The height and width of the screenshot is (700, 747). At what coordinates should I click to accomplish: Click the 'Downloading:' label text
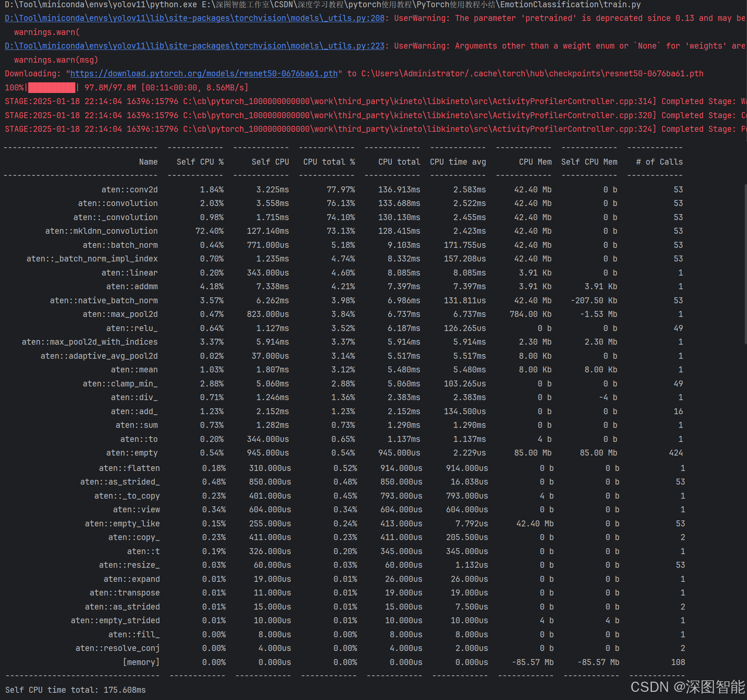click(x=33, y=74)
